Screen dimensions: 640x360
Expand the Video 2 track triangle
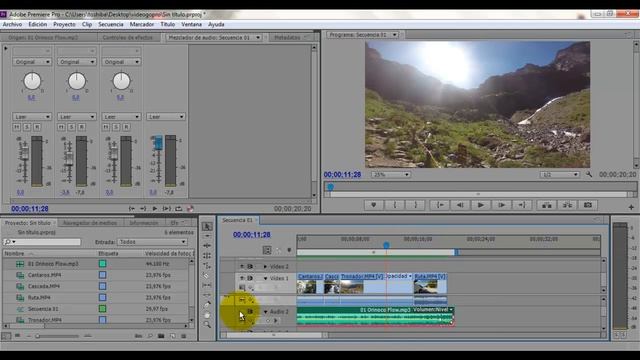[x=265, y=267]
